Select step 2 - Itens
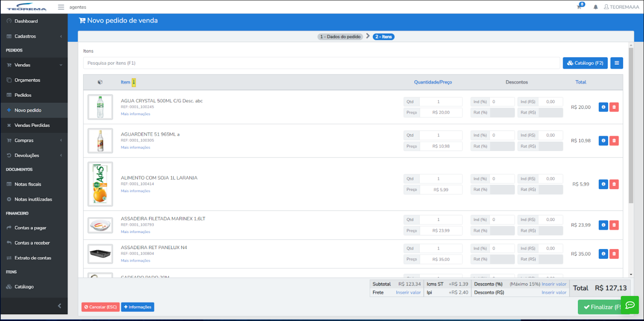 [384, 37]
